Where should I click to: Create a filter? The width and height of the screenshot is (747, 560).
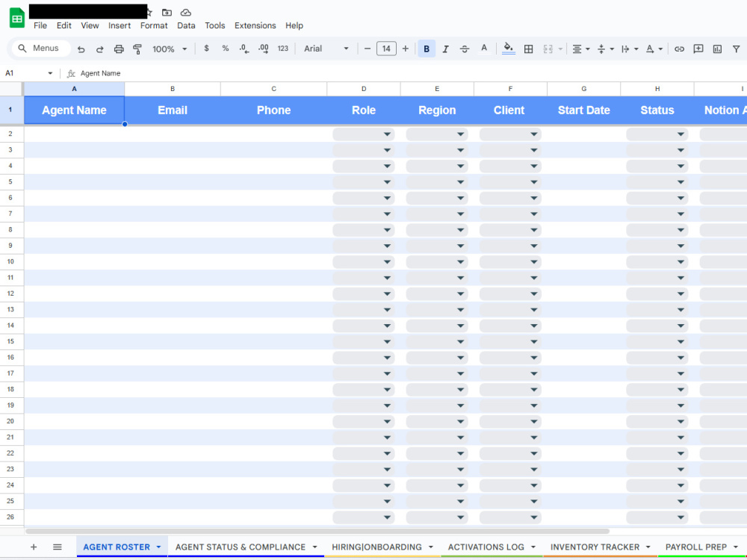click(x=736, y=49)
